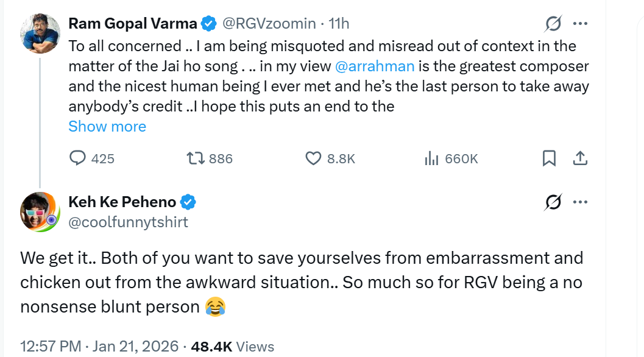Click Grok icon on Keh Ke Peheno's tweet
644x357 pixels.
553,202
